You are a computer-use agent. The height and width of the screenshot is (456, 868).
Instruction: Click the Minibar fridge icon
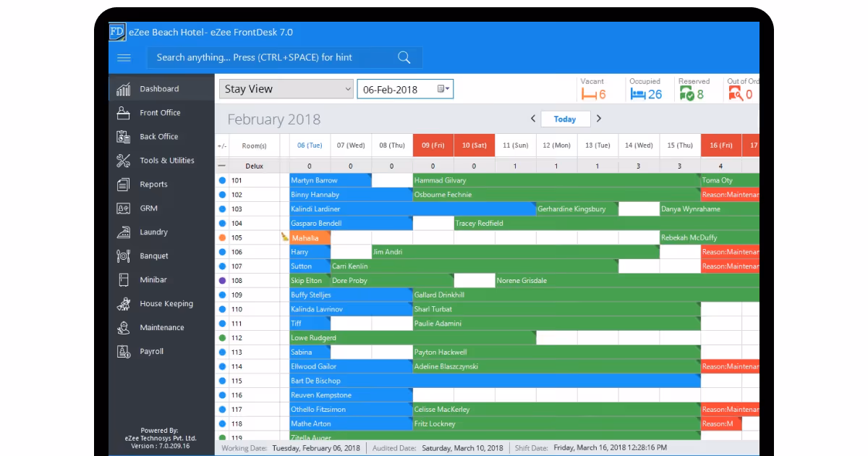tap(124, 279)
